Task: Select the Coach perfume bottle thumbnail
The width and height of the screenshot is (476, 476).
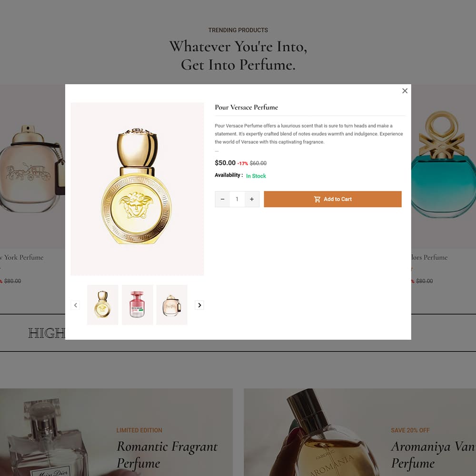Action: coord(172,305)
